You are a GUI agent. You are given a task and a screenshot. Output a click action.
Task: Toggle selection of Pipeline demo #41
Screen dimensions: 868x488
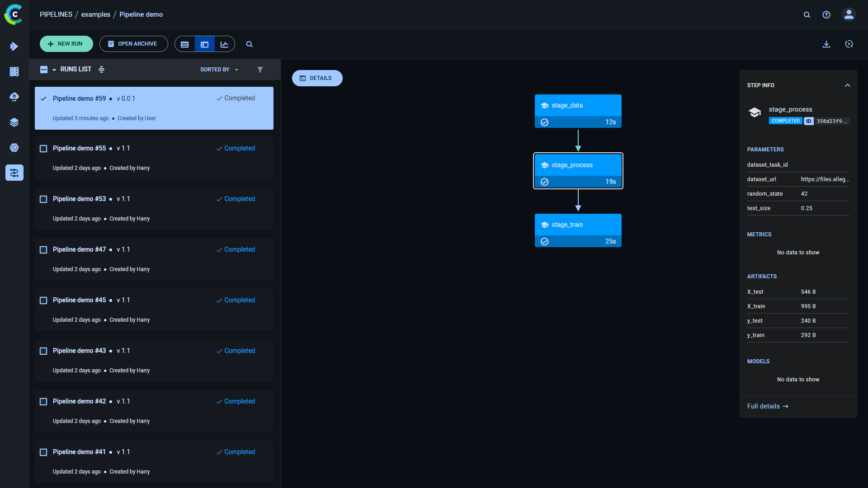point(43,452)
